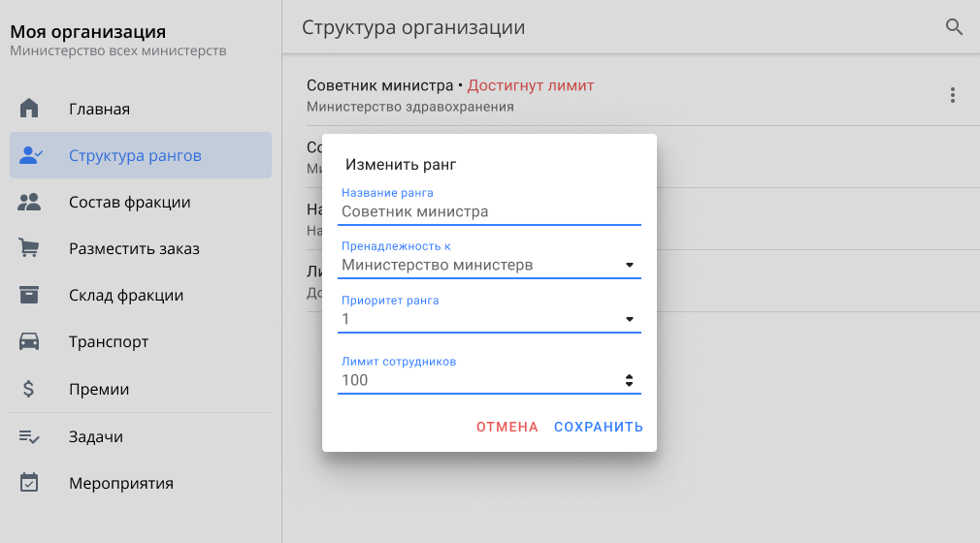Click the Структура рангов person-check icon
Screen dimensions: 980x543
(x=30, y=155)
